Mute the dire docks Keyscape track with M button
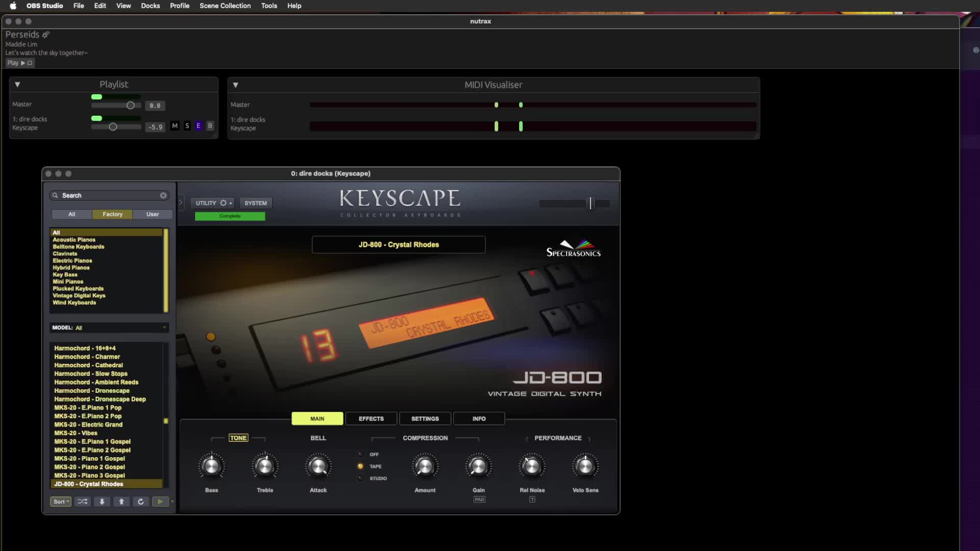This screenshot has height=551, width=980. coord(175,126)
